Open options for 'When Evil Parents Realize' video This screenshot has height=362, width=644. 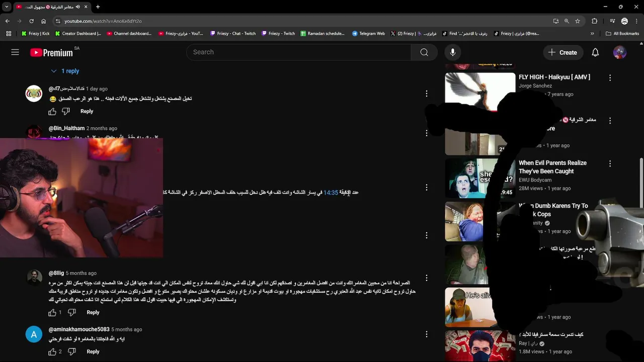click(x=610, y=164)
